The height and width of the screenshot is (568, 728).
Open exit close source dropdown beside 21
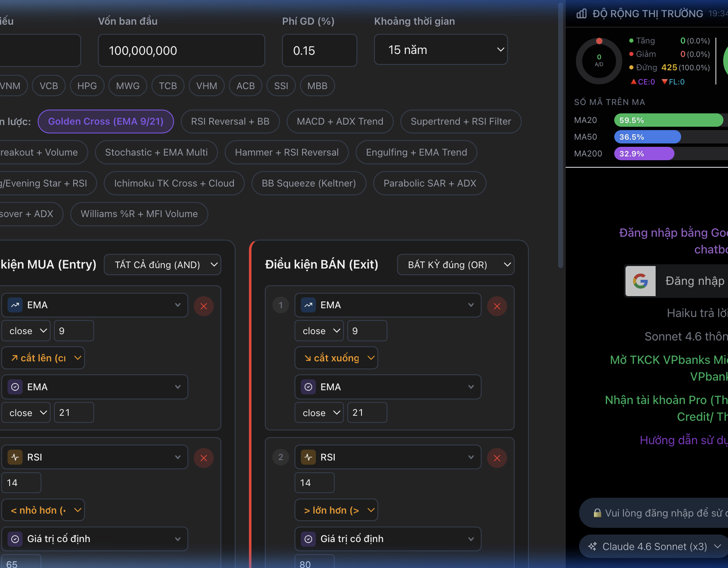click(x=319, y=412)
